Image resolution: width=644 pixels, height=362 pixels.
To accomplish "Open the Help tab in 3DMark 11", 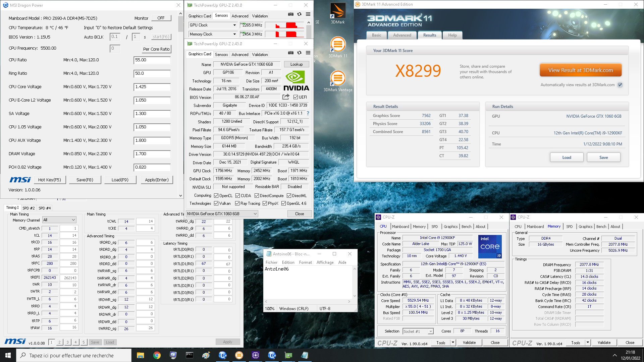I will [x=452, y=35].
